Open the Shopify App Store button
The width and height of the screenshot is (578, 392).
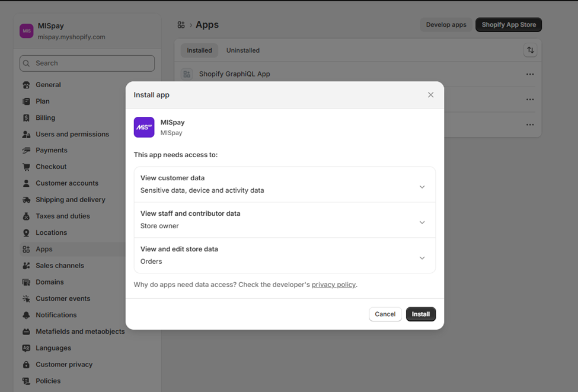509,25
